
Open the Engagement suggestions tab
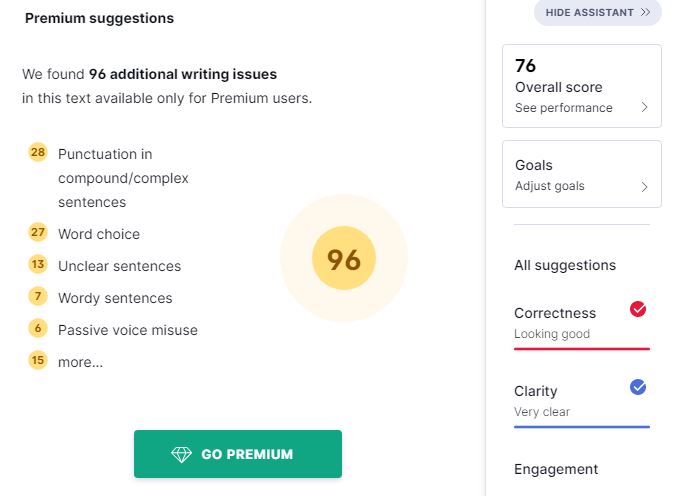[x=556, y=469]
